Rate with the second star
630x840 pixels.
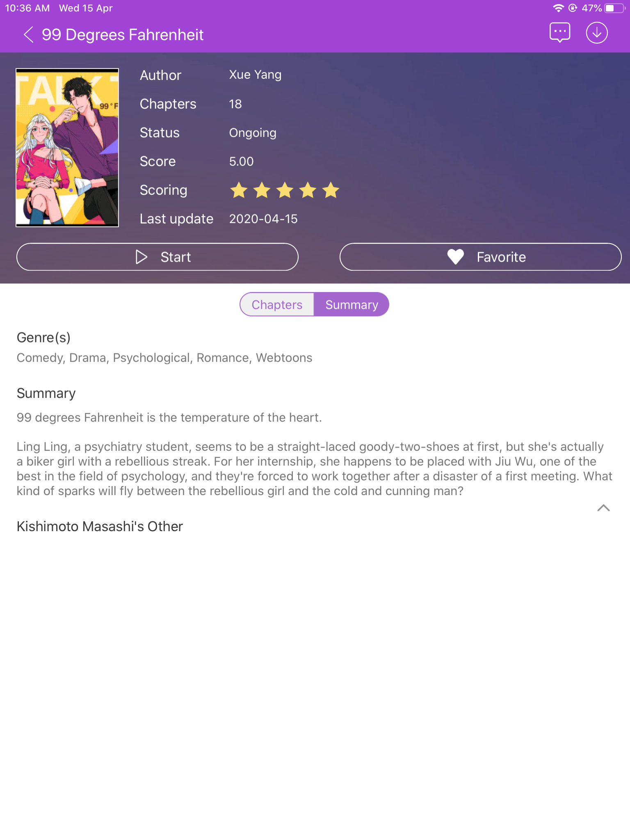click(x=262, y=190)
